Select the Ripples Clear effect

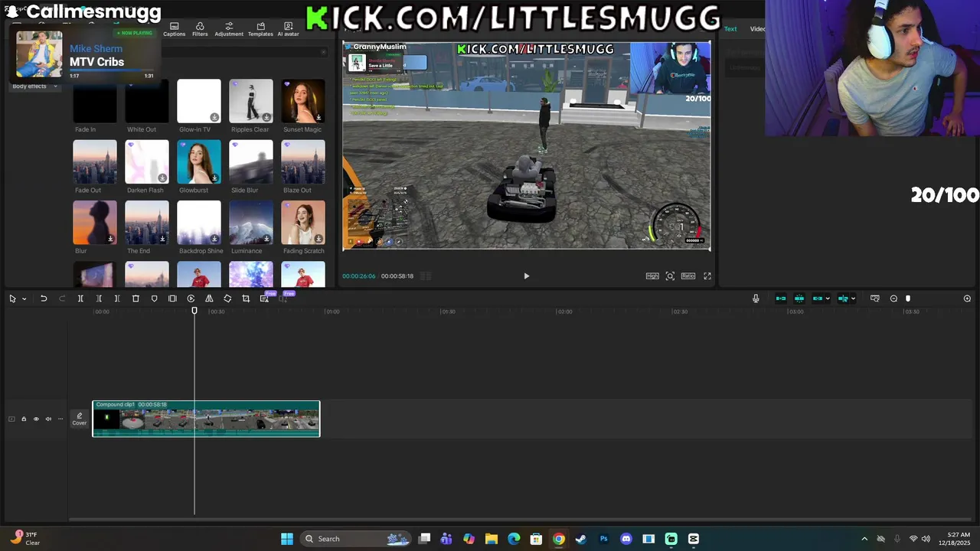pyautogui.click(x=251, y=101)
